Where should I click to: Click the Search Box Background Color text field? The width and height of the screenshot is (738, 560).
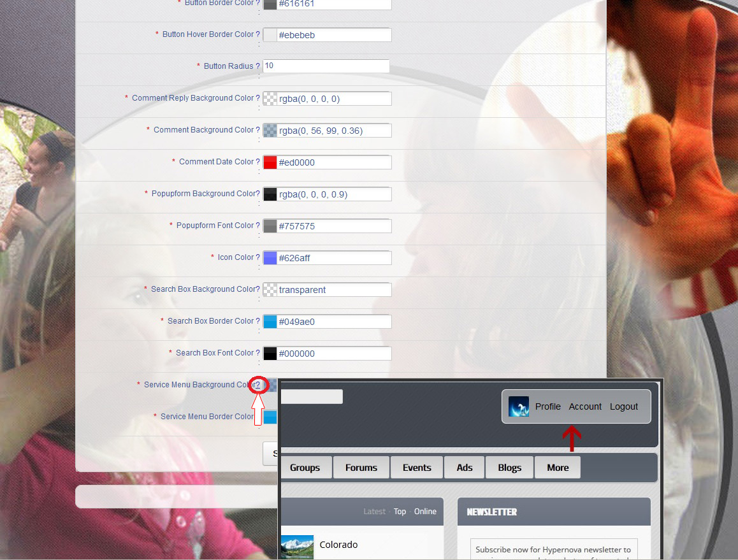pyautogui.click(x=334, y=290)
